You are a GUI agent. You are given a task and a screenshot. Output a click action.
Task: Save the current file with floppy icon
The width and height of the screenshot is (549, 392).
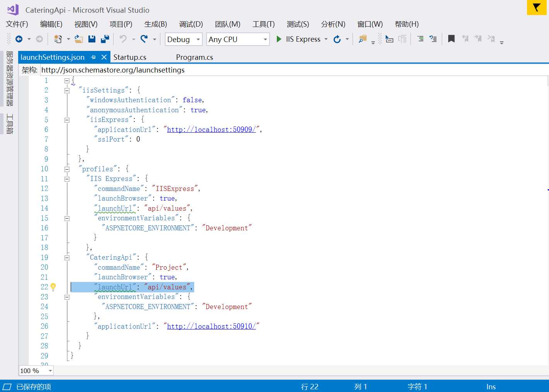92,39
